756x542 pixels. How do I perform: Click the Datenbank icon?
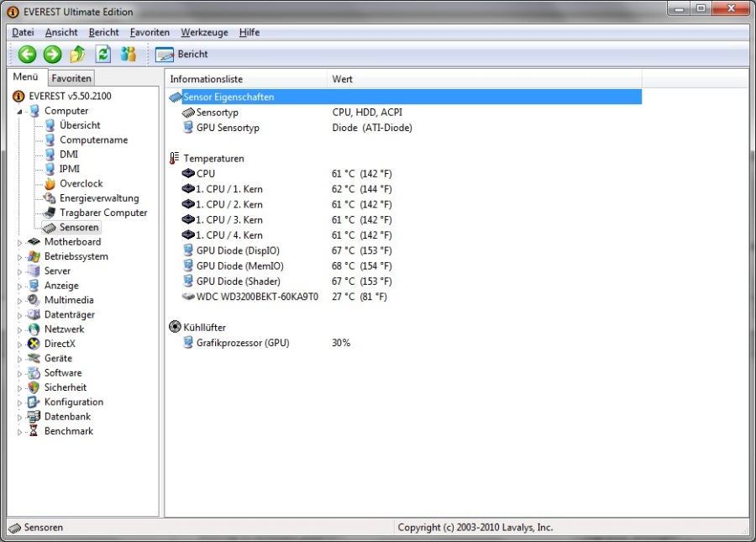34,416
